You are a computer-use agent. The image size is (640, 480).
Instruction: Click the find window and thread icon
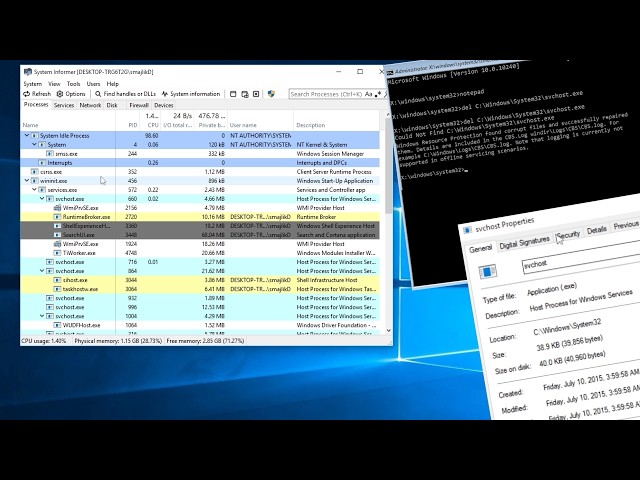click(245, 94)
